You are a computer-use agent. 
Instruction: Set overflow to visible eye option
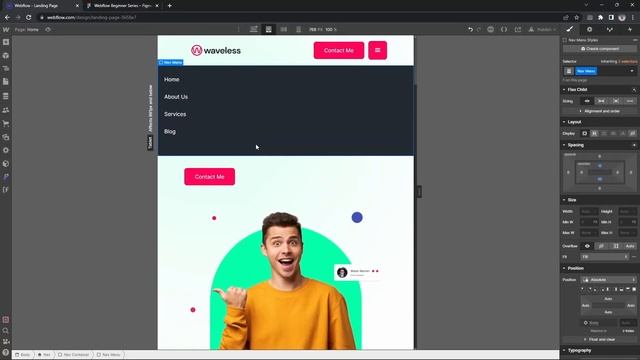pos(587,246)
